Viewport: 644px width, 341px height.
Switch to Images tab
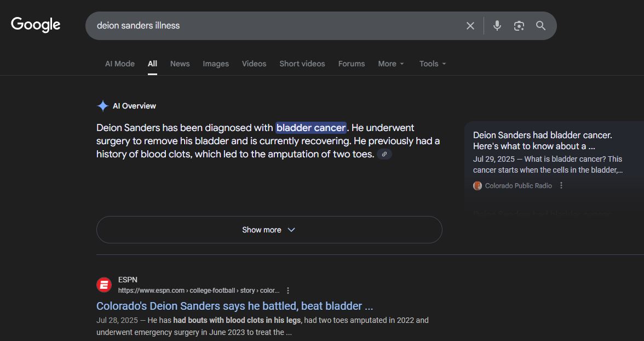(216, 64)
